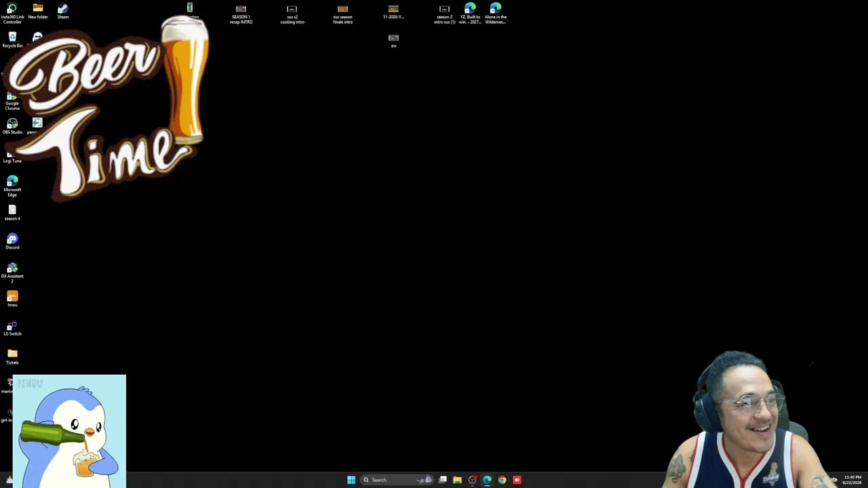Launch Google Chrome from the desktop
The image size is (868, 488).
pos(12,100)
